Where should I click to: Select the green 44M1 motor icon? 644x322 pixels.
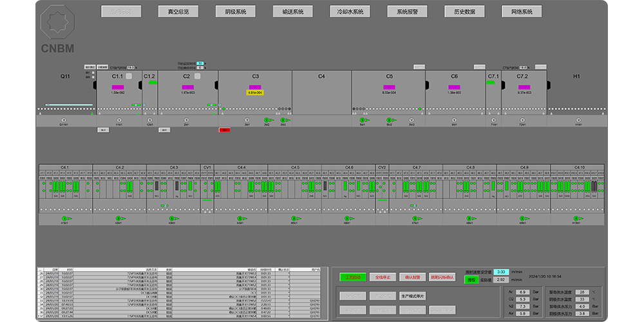[241, 218]
